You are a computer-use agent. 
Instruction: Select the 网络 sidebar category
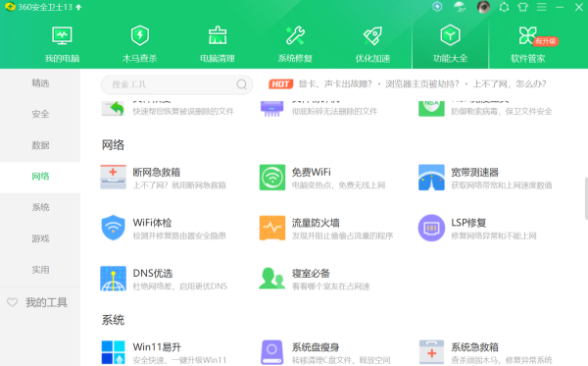pyautogui.click(x=40, y=176)
